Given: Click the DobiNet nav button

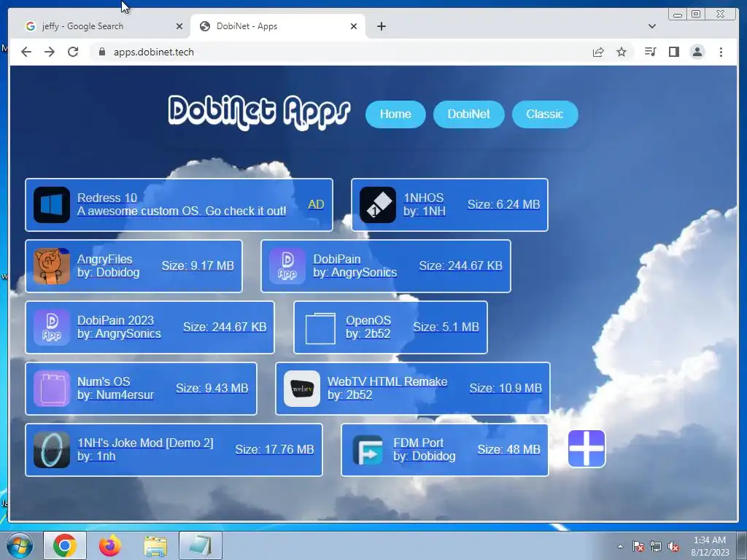Looking at the screenshot, I should point(469,114).
